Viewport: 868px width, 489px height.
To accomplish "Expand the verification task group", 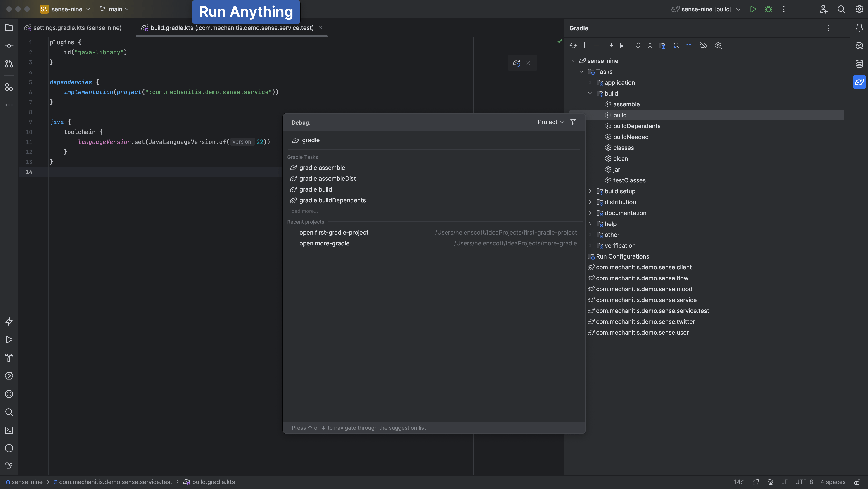I will (590, 245).
